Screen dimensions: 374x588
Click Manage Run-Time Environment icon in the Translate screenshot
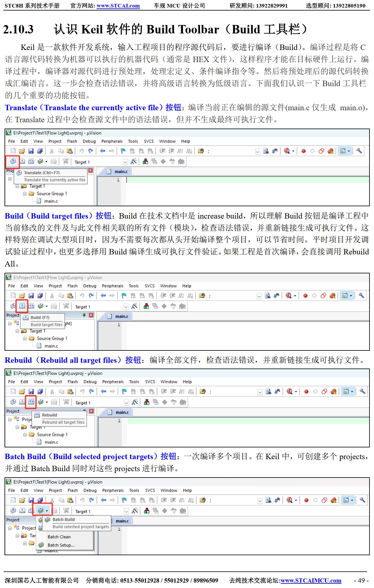[163, 162]
